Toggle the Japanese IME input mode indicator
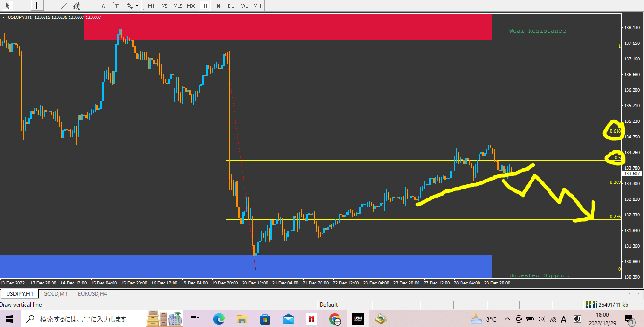 (x=563, y=319)
